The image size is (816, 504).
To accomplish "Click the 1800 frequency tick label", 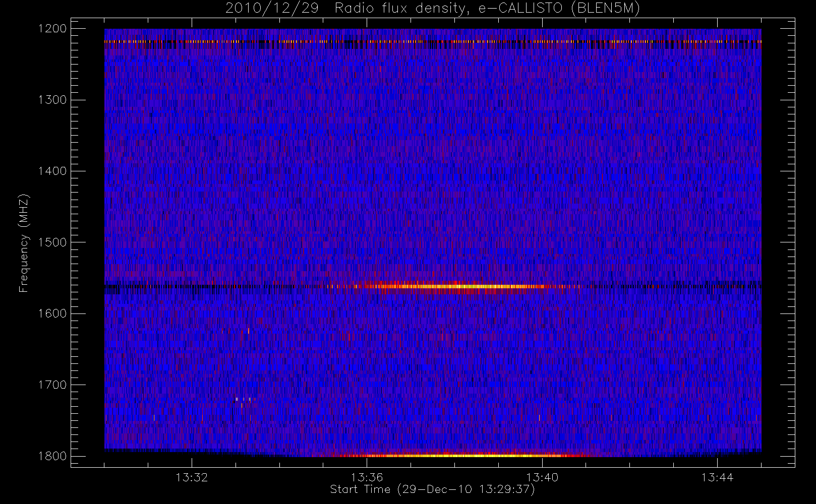I will click(x=52, y=456).
